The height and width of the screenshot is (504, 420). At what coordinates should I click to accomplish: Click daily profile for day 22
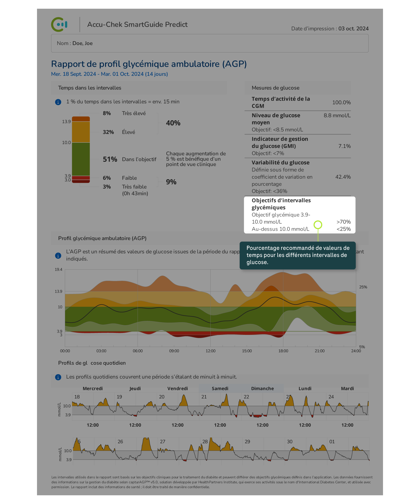(263, 407)
